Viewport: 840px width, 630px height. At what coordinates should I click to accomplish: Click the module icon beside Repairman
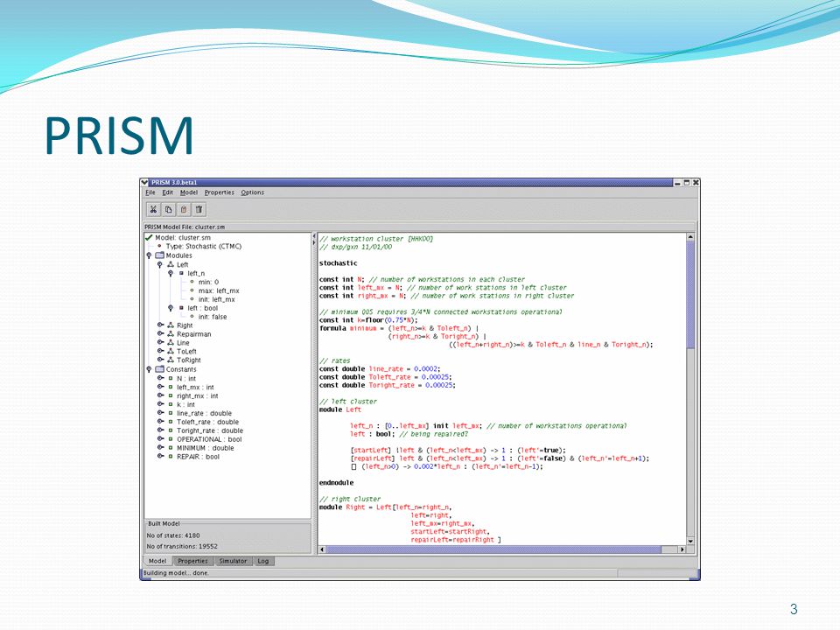point(171,333)
